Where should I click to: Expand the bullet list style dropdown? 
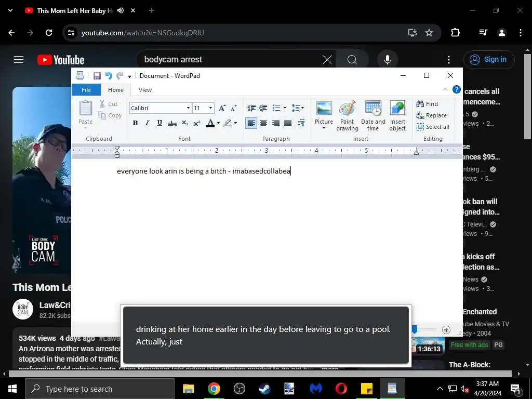pyautogui.click(x=285, y=108)
